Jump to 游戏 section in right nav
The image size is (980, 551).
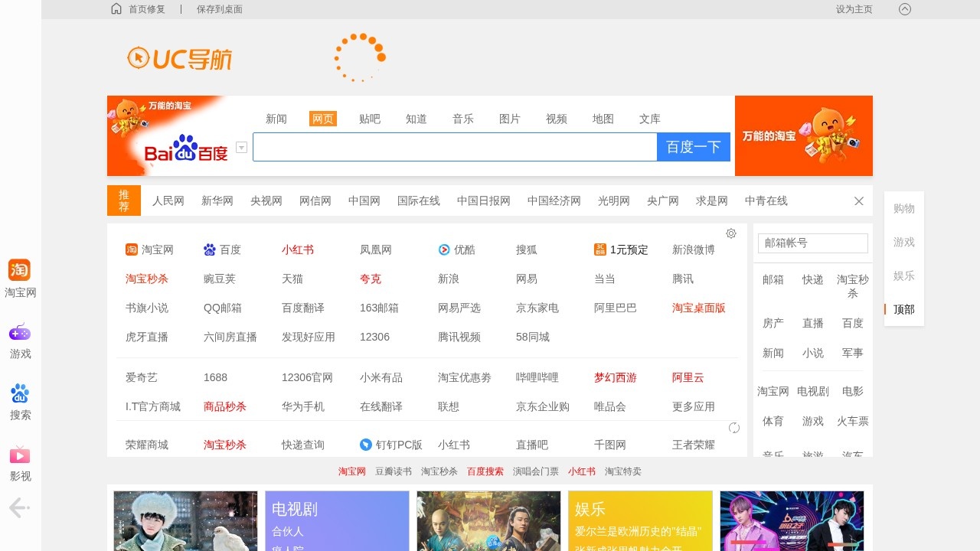tap(904, 242)
